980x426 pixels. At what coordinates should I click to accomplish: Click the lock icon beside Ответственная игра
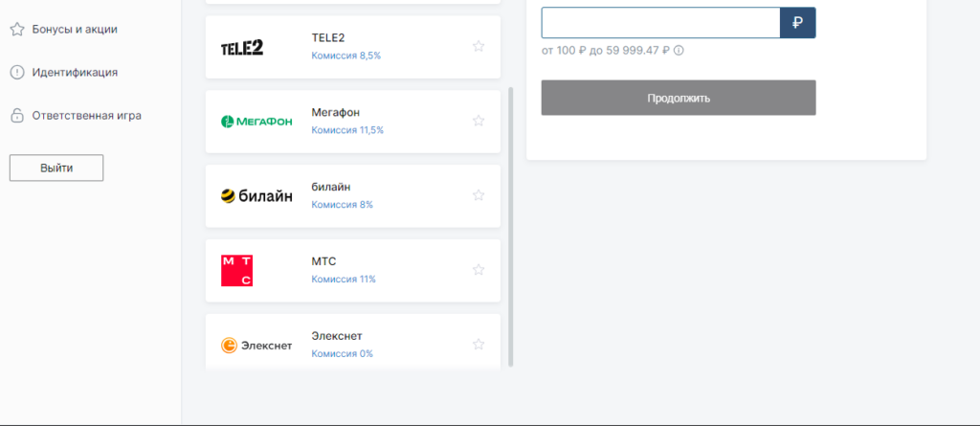click(x=17, y=116)
